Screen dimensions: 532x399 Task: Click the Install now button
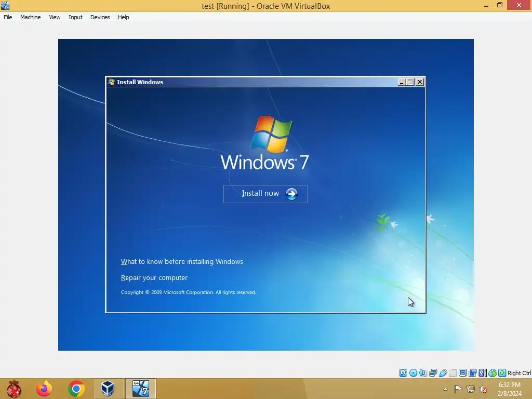[265, 194]
